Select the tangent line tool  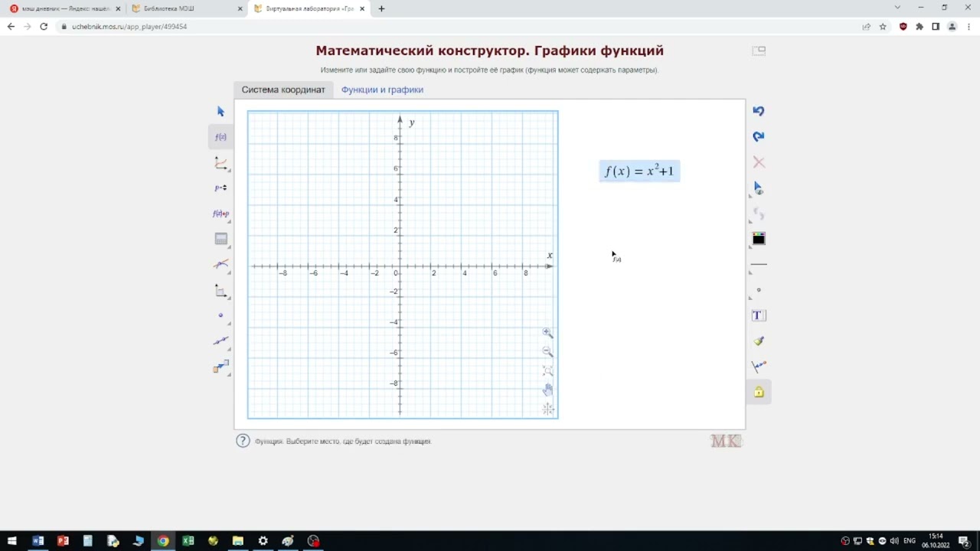click(221, 265)
